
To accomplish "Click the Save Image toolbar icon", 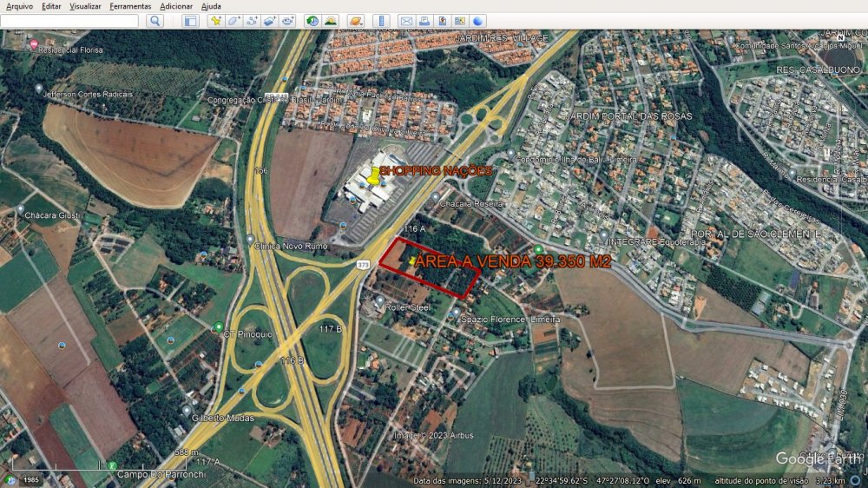I will (x=442, y=21).
